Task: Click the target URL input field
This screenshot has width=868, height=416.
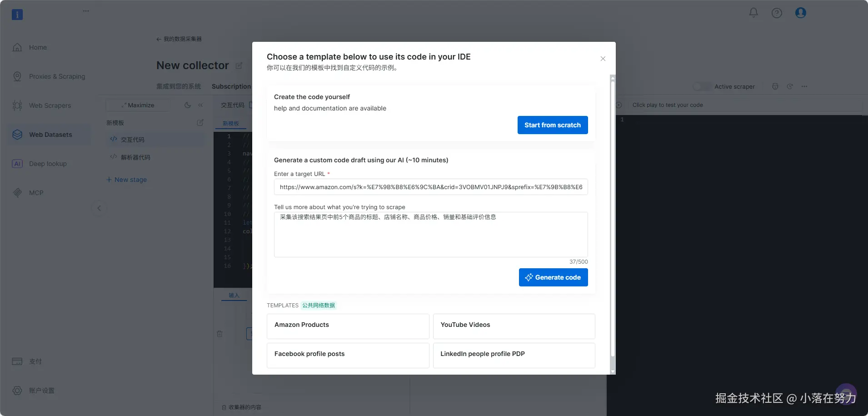Action: [431, 187]
